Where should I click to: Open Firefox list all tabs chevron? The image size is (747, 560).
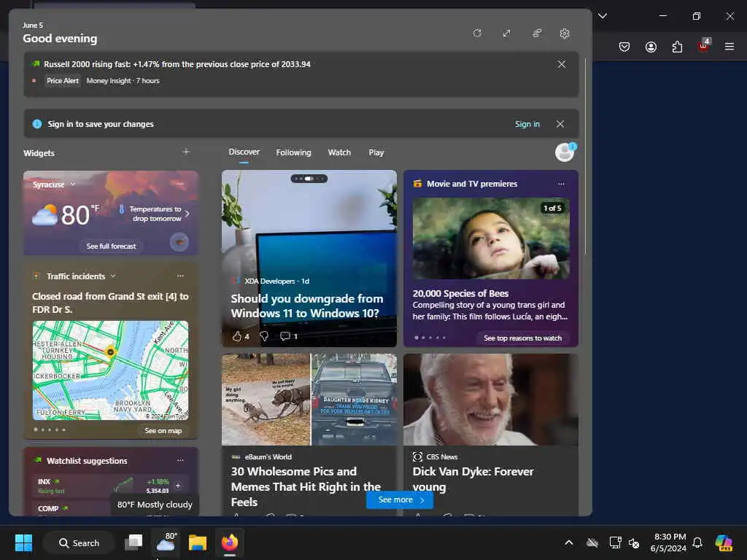coord(603,16)
